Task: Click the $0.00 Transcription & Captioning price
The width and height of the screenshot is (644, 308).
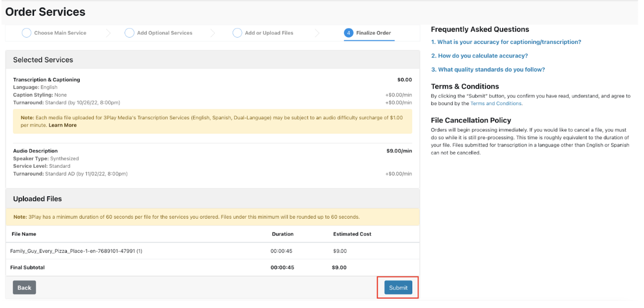Action: point(405,80)
